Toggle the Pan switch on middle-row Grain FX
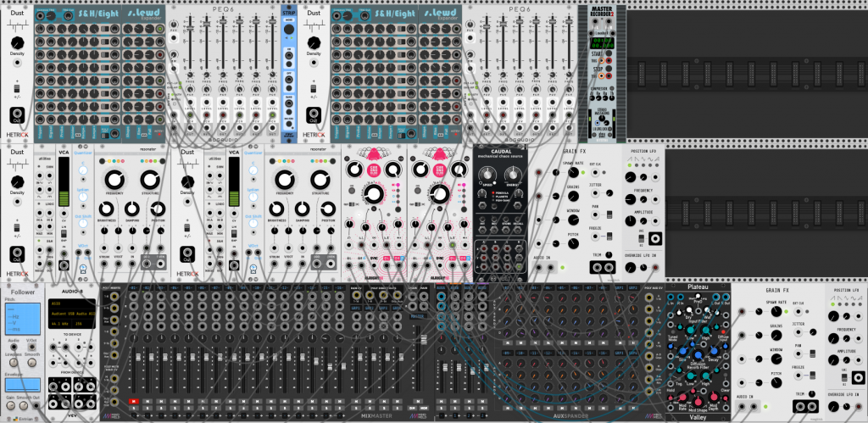This screenshot has width=868, height=423. [x=609, y=214]
